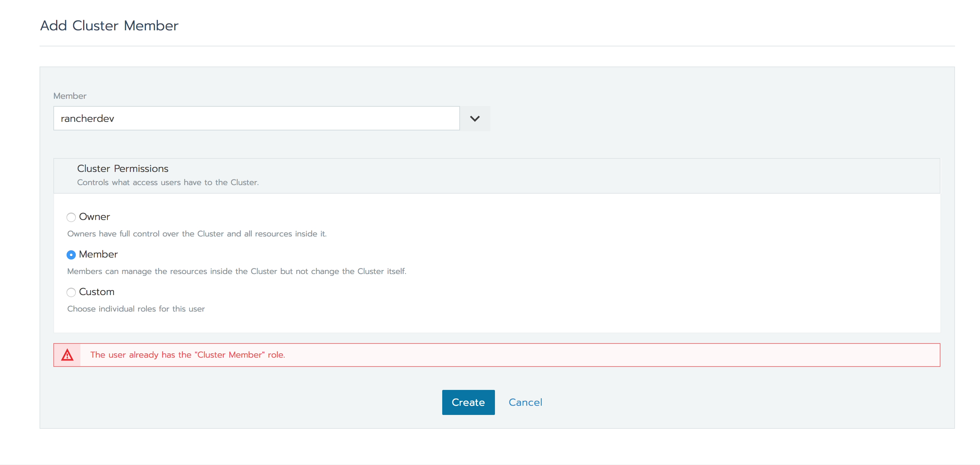Click Controls what access users have subtitle

tap(168, 182)
